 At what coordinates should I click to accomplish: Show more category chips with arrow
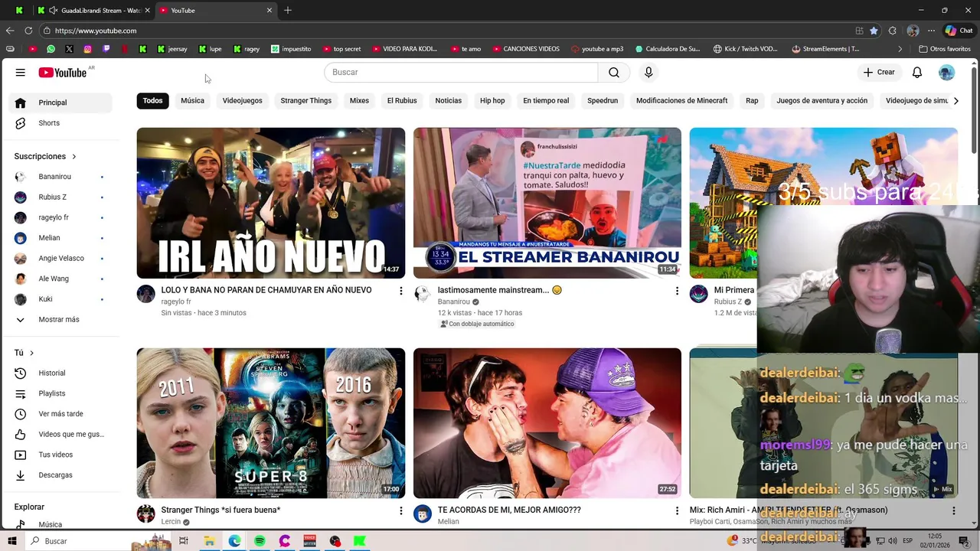[955, 100]
